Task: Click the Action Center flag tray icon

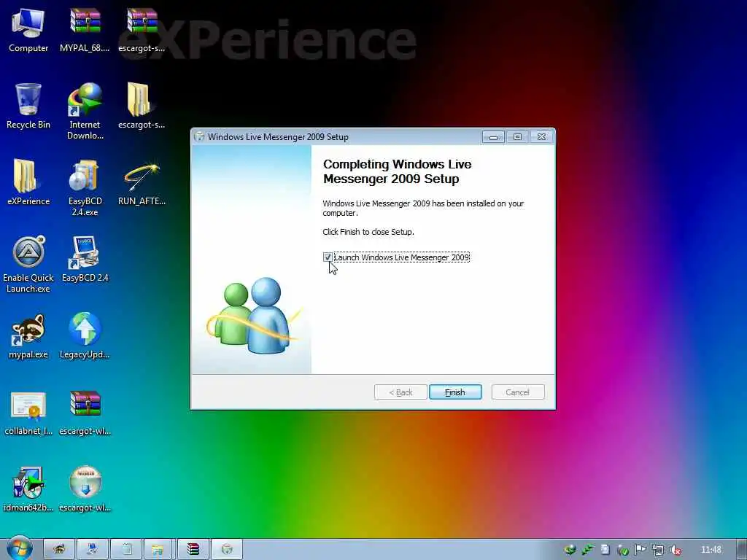Action: [640, 550]
